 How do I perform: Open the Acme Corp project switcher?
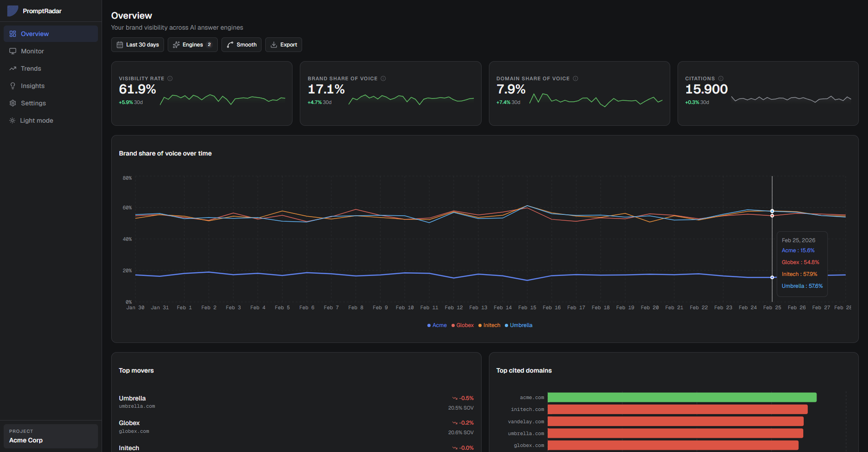coord(50,436)
